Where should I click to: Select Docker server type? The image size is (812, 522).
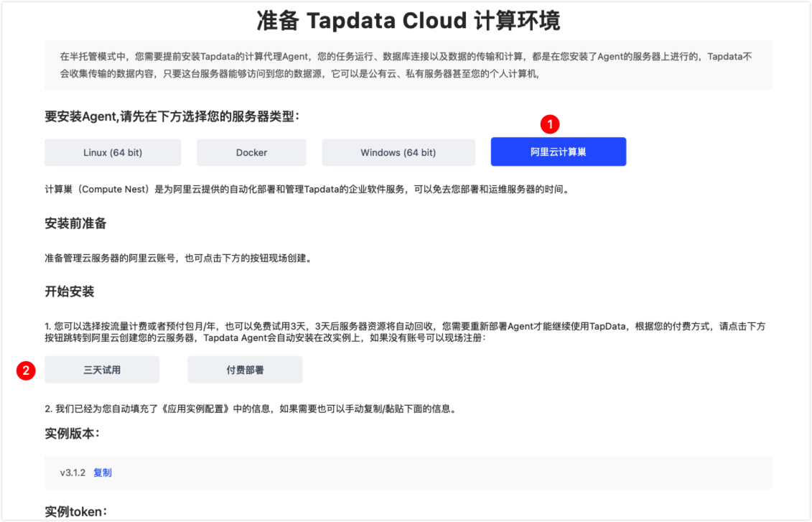(x=251, y=152)
